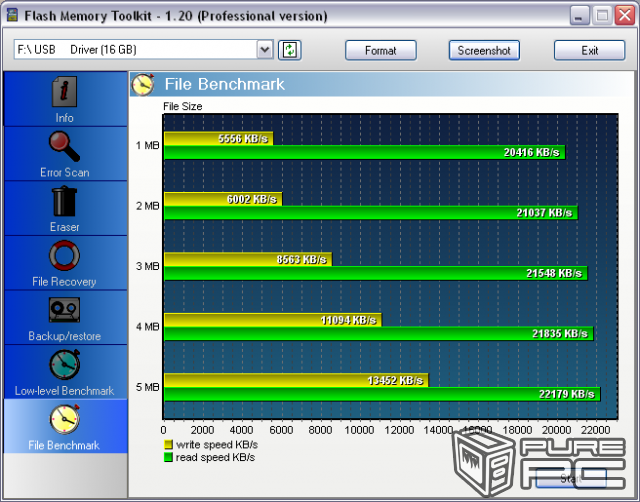Click the 5556 KB/s write bar
The width and height of the screenshot is (640, 502).
click(218, 138)
